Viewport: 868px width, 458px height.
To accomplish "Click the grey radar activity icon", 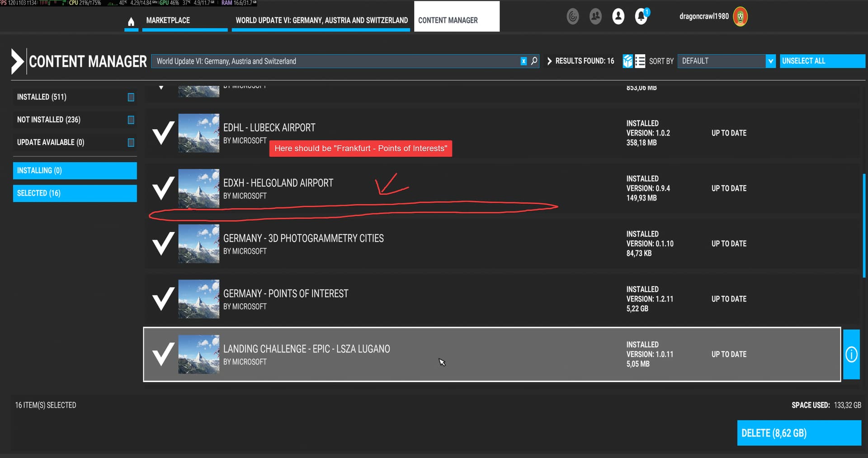I will [573, 17].
